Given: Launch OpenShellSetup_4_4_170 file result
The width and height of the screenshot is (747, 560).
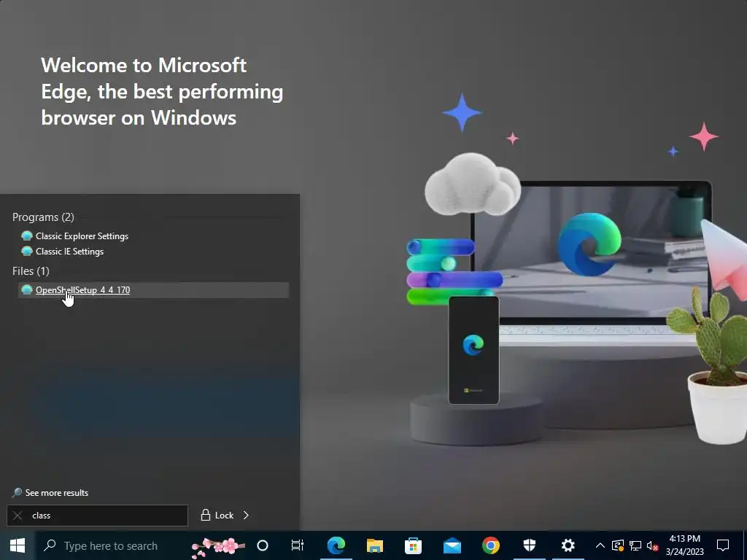Looking at the screenshot, I should tap(153, 290).
